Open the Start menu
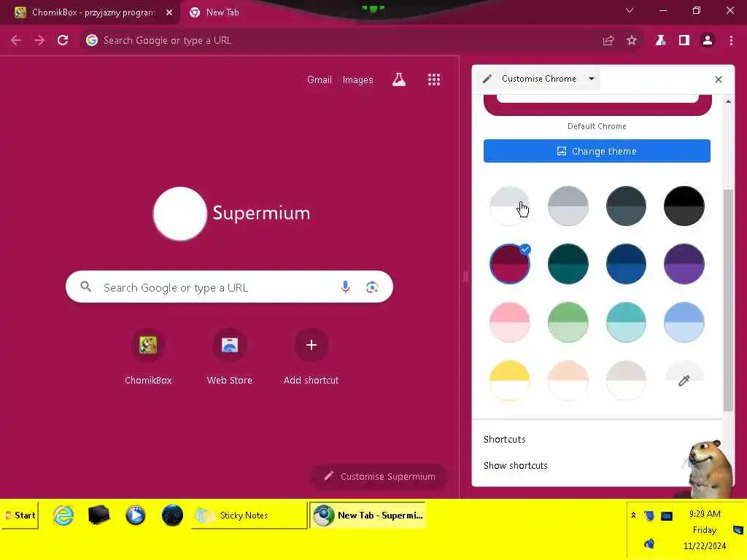 coord(20,516)
